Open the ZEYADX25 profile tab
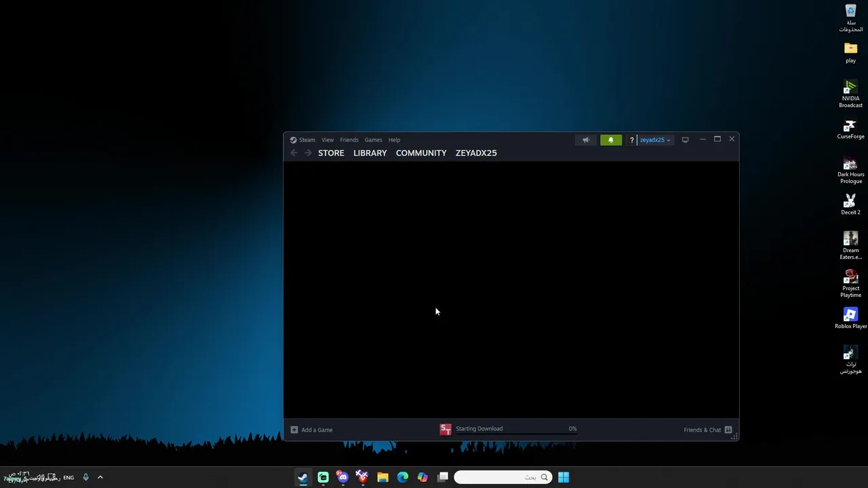This screenshot has height=488, width=868. (476, 153)
